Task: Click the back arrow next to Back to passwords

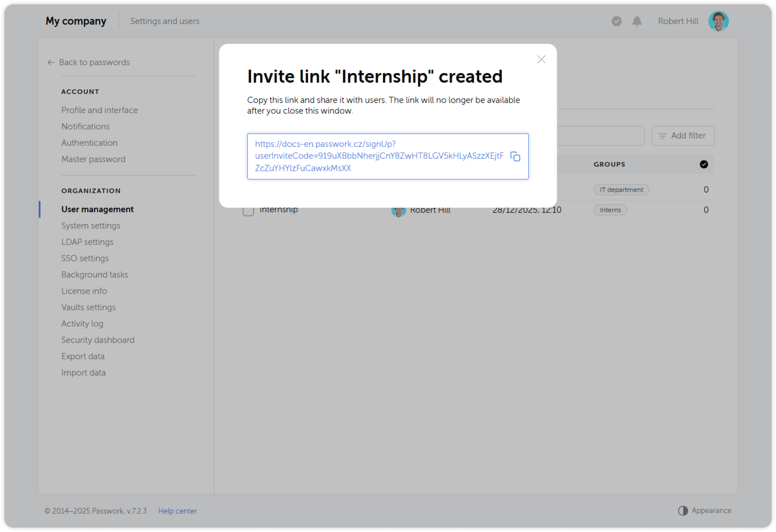Action: pyautogui.click(x=51, y=62)
